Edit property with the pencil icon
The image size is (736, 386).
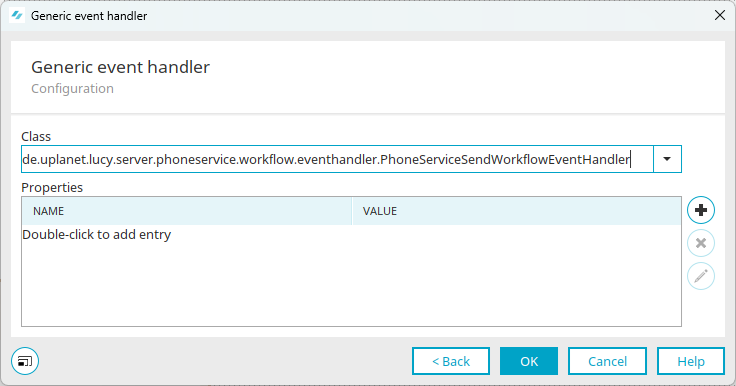(x=701, y=276)
